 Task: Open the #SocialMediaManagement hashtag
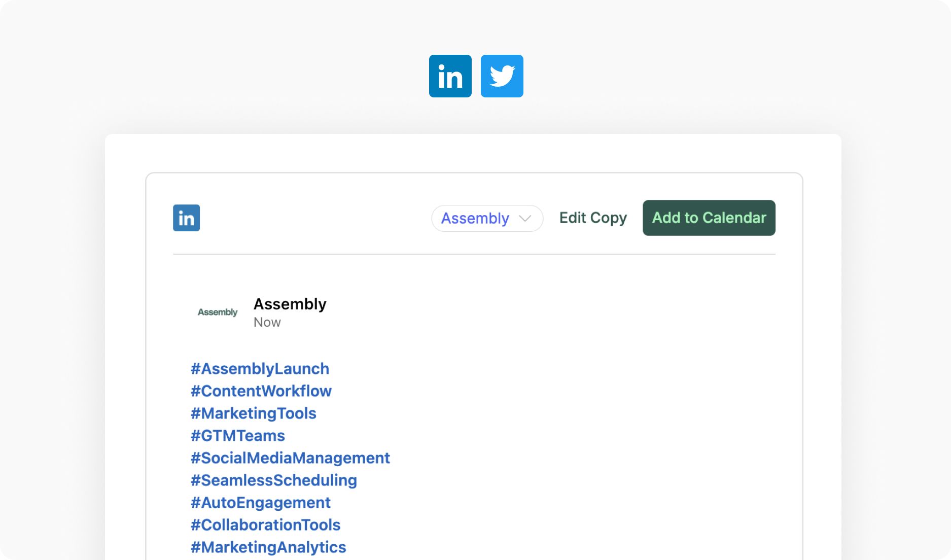pos(290,458)
